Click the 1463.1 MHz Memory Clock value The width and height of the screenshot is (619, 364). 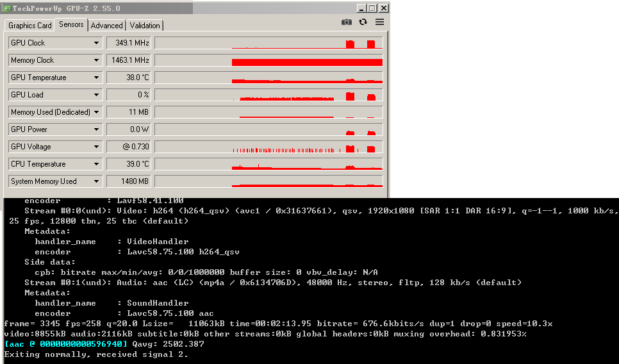[128, 60]
